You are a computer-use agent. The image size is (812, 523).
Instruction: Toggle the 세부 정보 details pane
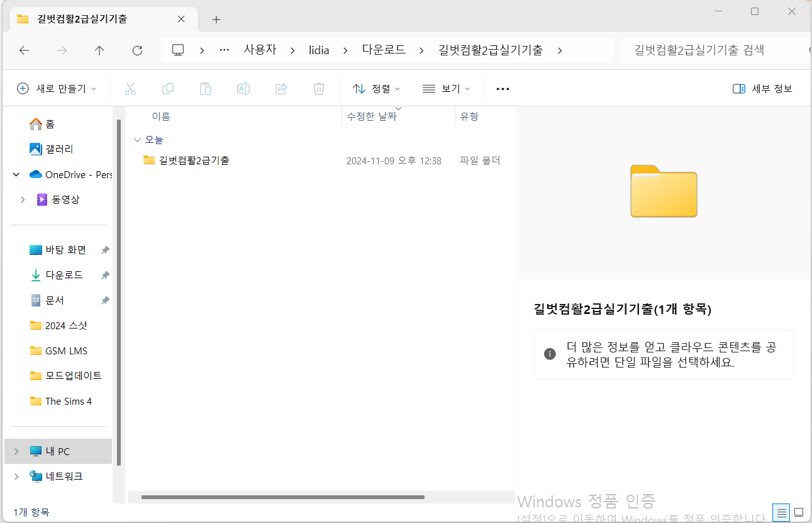[x=762, y=89]
